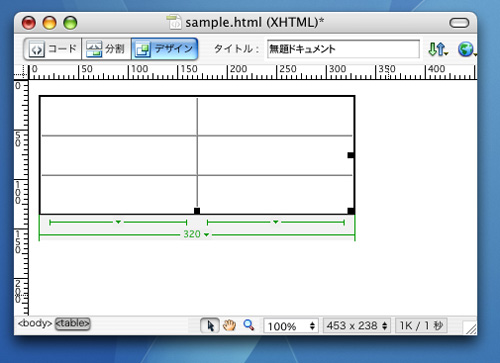Click the 1K / 1 秒 download indicator
The width and height of the screenshot is (500, 363).
coord(421,325)
